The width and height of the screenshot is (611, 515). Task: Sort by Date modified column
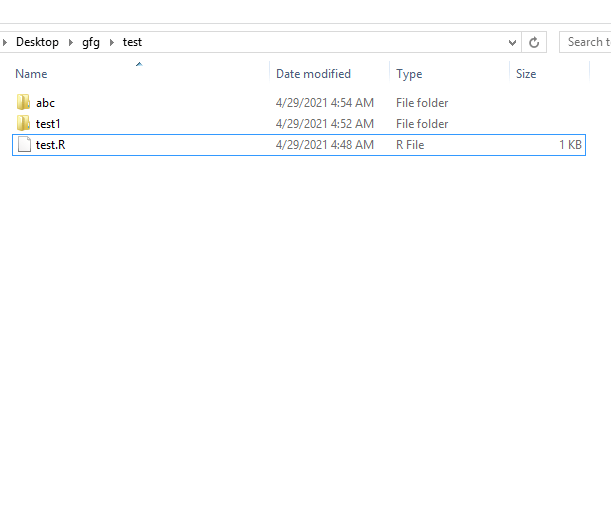[313, 74]
